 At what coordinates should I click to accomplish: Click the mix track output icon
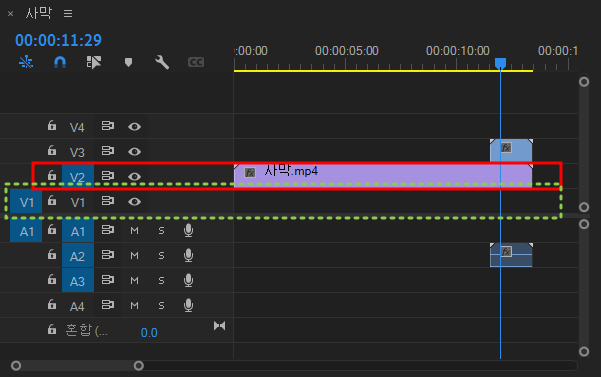pos(220,326)
